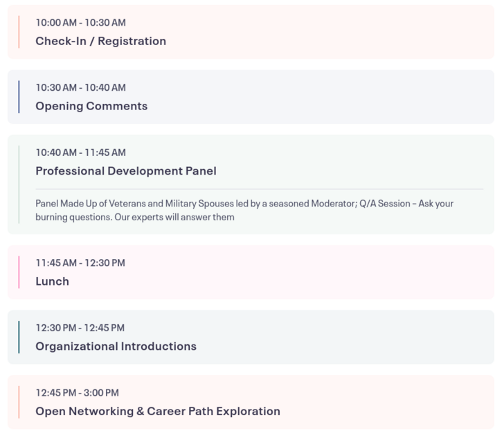The height and width of the screenshot is (440, 504).
Task: Click the pink accent bar beside Lunch
Action: pyautogui.click(x=19, y=272)
